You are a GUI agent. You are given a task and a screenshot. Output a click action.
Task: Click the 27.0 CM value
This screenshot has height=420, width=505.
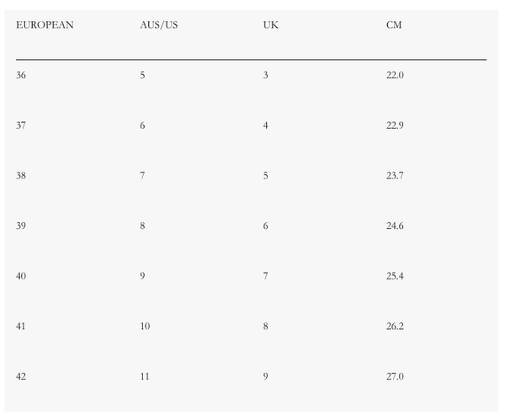(x=395, y=376)
